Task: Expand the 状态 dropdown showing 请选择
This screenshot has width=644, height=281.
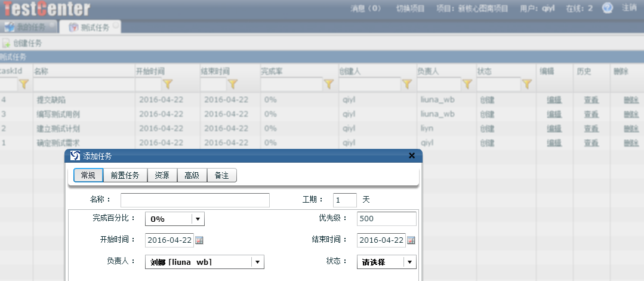Action: tap(409, 262)
